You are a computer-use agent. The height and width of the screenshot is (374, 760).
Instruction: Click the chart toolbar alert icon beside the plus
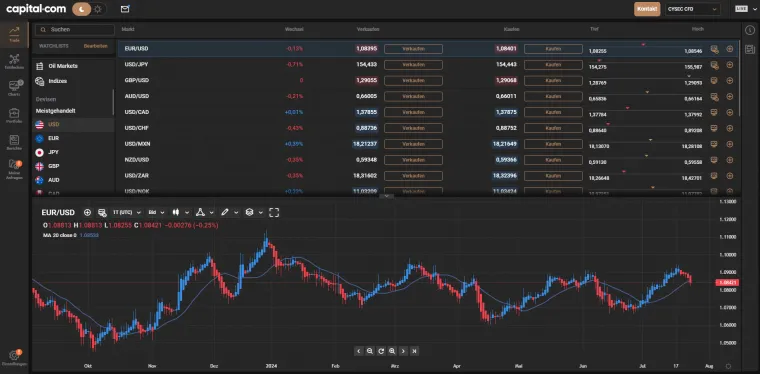click(x=102, y=212)
